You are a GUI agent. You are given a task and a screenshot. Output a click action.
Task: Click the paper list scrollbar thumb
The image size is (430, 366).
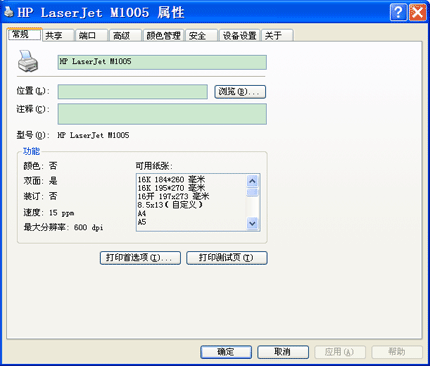pyautogui.click(x=252, y=192)
